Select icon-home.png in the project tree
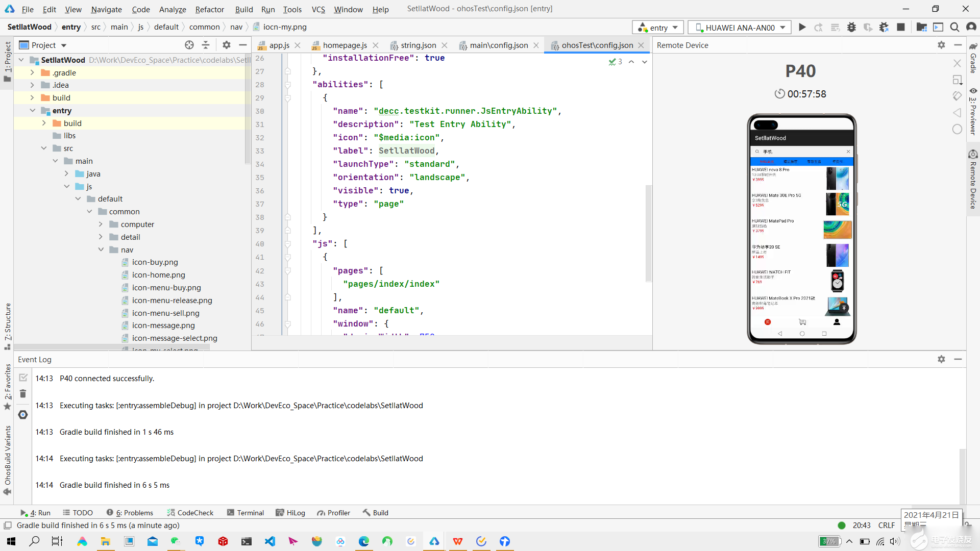This screenshot has height=551, width=980. tap(159, 274)
